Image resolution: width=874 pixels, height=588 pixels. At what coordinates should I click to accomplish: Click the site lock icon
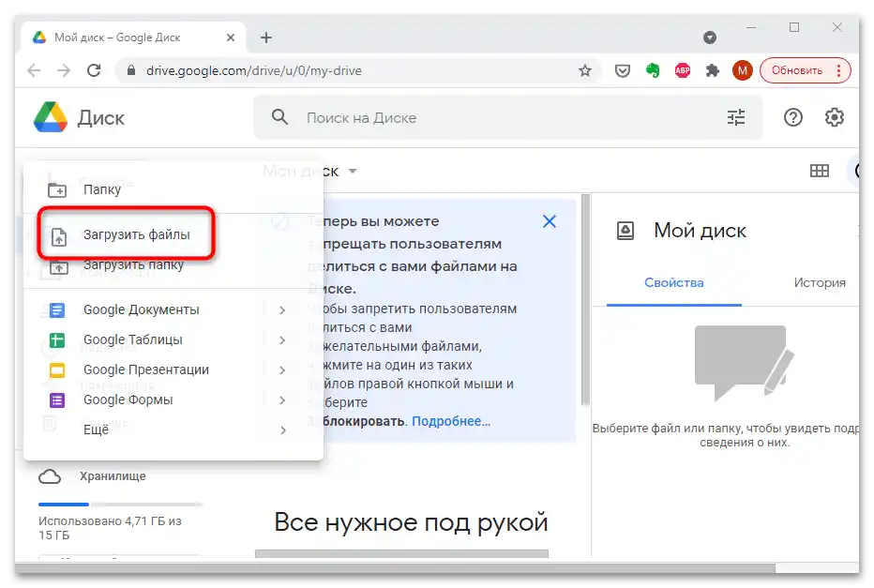pyautogui.click(x=131, y=70)
